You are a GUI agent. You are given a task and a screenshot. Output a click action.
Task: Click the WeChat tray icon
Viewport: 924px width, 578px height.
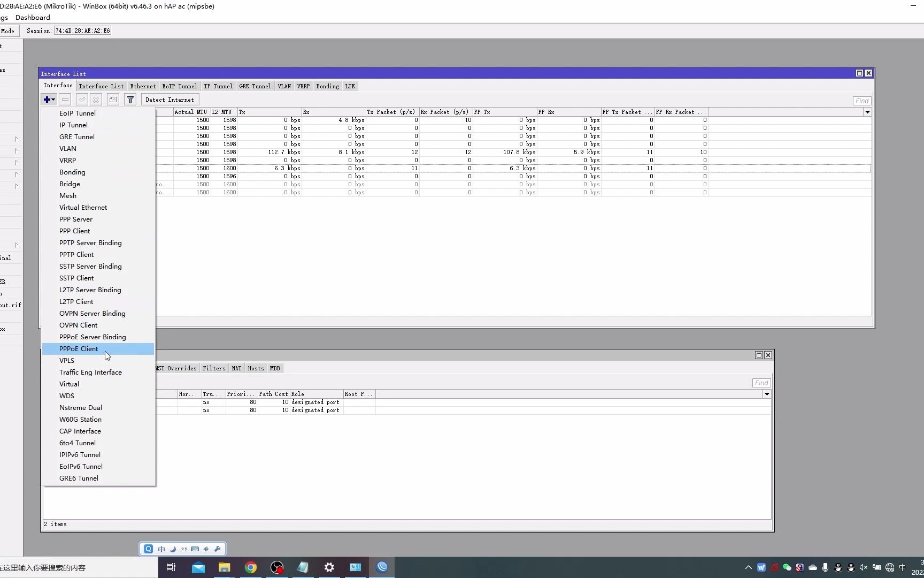(x=787, y=567)
